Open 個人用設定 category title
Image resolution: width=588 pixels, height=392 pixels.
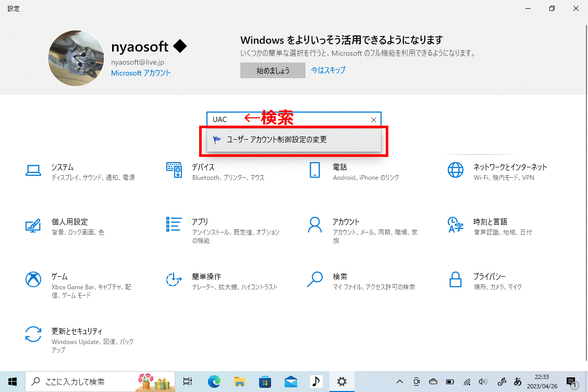(69, 222)
